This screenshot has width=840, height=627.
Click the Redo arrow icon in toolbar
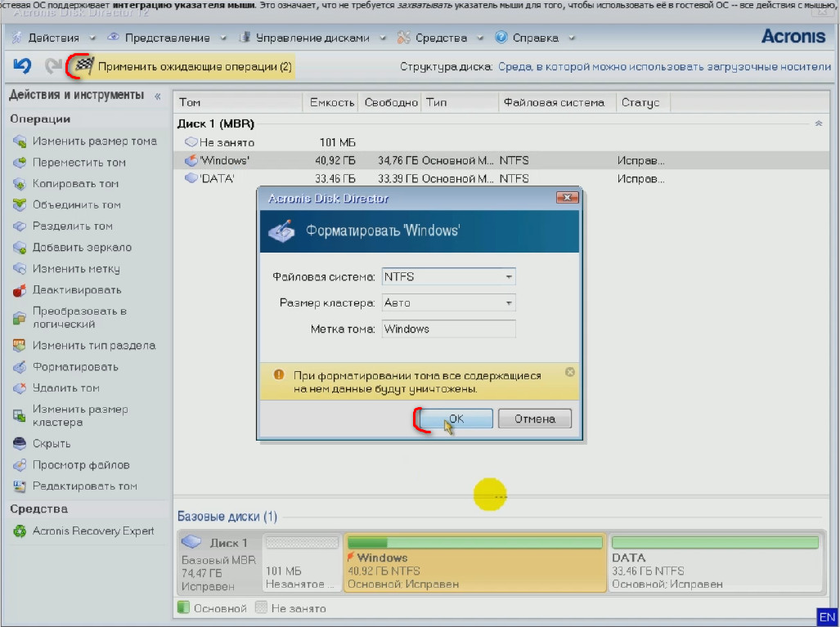click(53, 66)
